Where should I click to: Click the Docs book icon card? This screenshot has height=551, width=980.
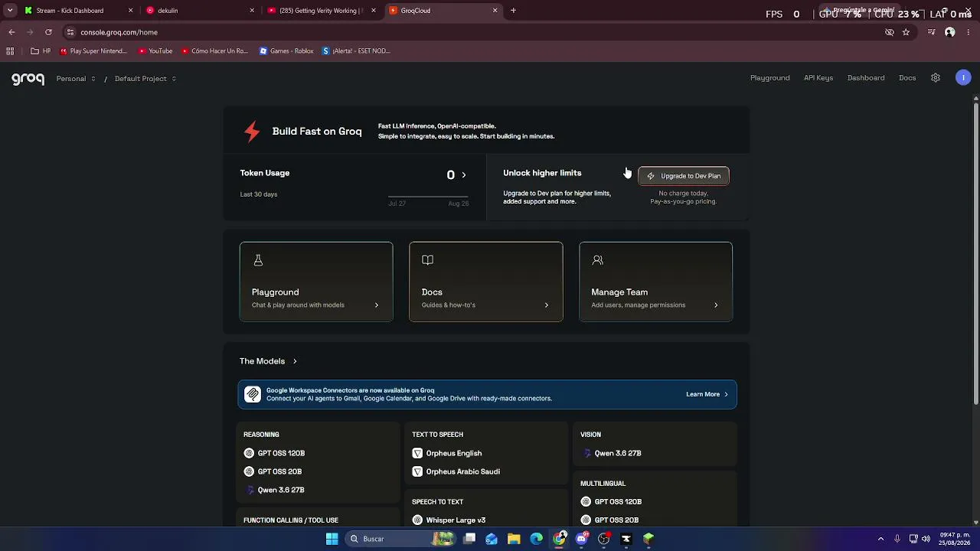tap(486, 282)
